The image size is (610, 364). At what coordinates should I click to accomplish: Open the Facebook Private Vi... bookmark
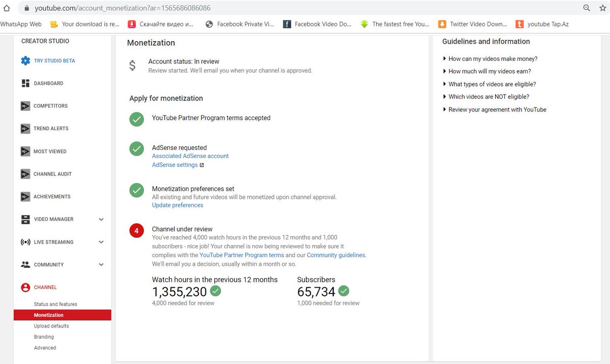239,24
